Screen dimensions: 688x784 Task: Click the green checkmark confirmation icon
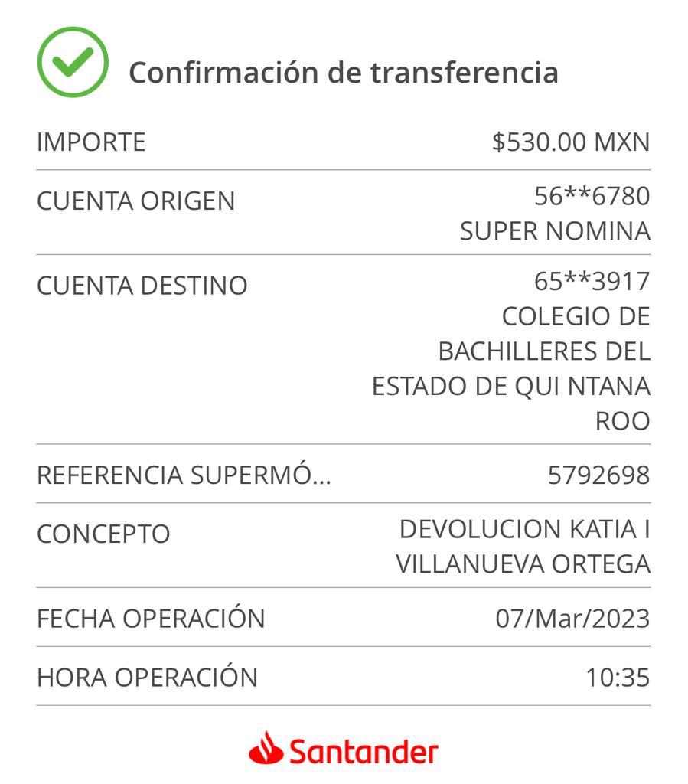pos(73,62)
